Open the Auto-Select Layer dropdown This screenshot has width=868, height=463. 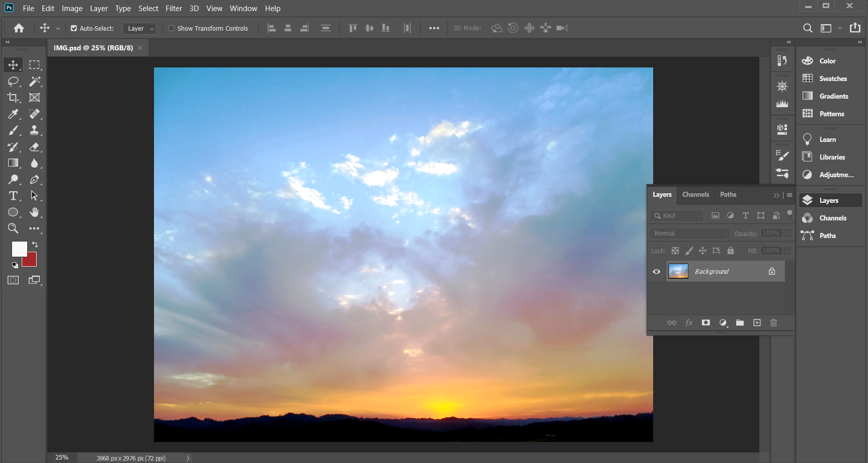(139, 29)
